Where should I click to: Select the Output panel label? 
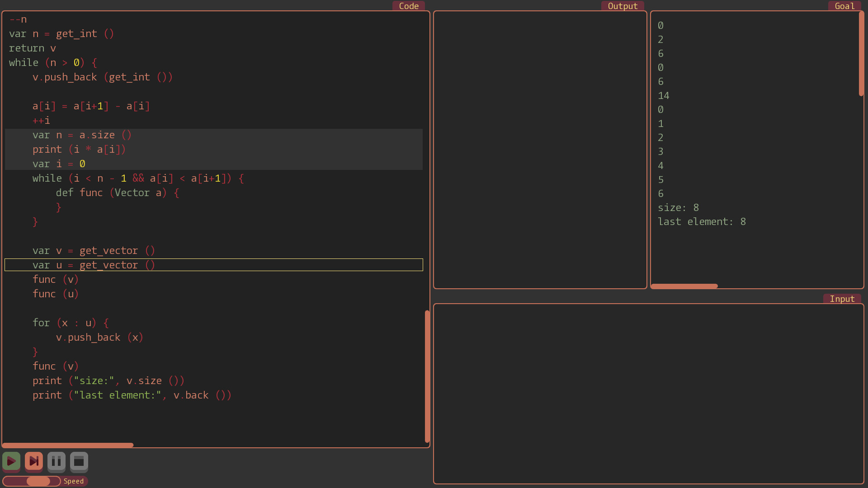coord(623,6)
